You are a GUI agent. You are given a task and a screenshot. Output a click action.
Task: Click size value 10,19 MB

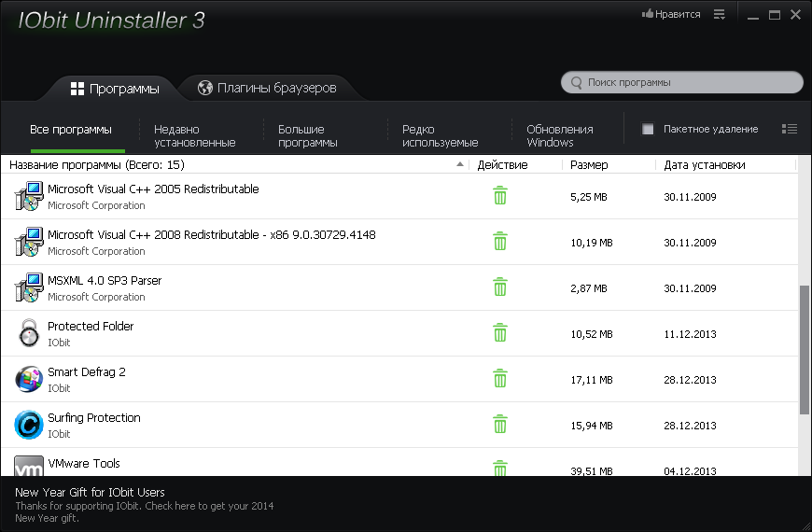[x=592, y=243]
